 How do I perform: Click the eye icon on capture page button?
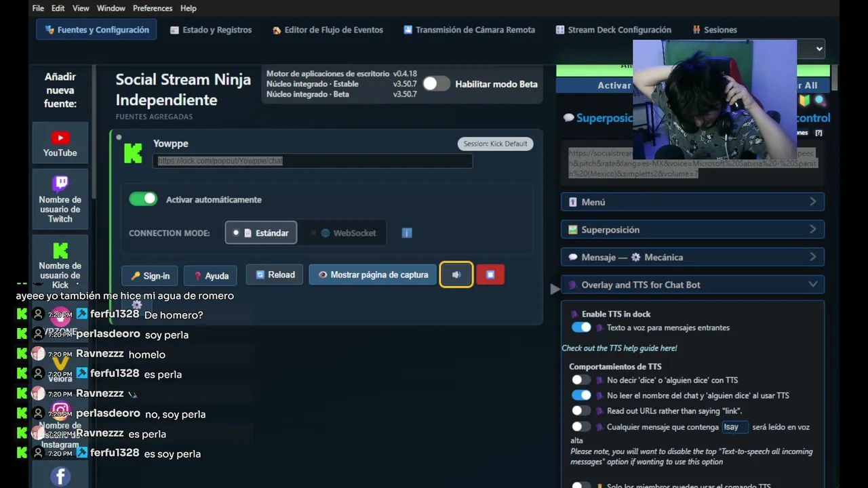(323, 274)
